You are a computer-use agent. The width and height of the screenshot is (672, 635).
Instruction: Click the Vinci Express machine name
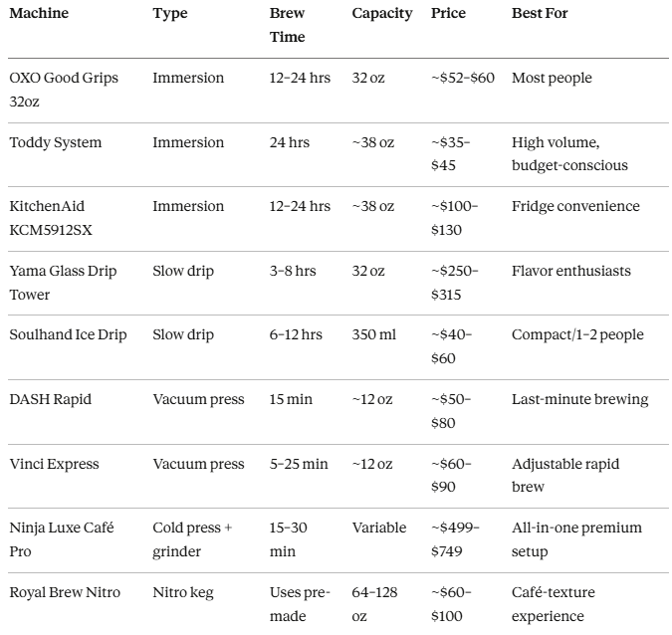pyautogui.click(x=54, y=464)
